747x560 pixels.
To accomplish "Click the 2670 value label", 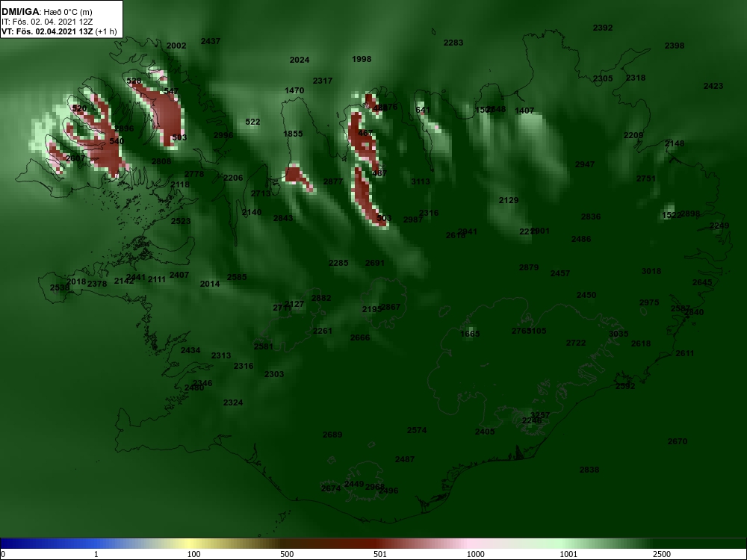I will (x=678, y=441).
